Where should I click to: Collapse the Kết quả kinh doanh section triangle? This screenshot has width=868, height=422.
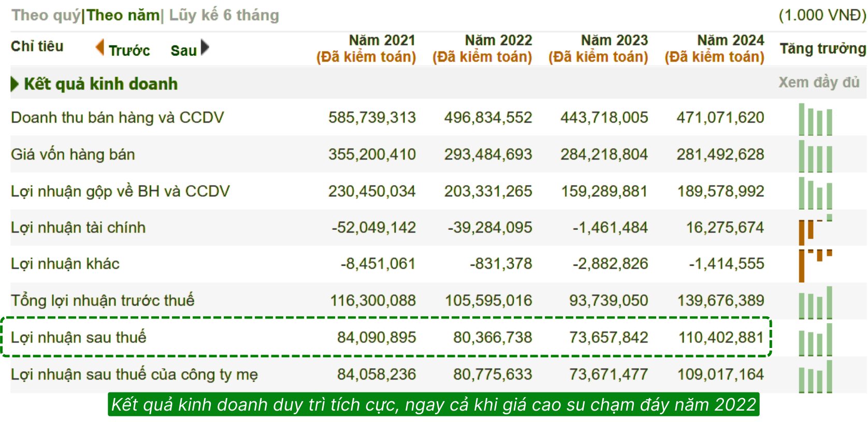pyautogui.click(x=15, y=84)
